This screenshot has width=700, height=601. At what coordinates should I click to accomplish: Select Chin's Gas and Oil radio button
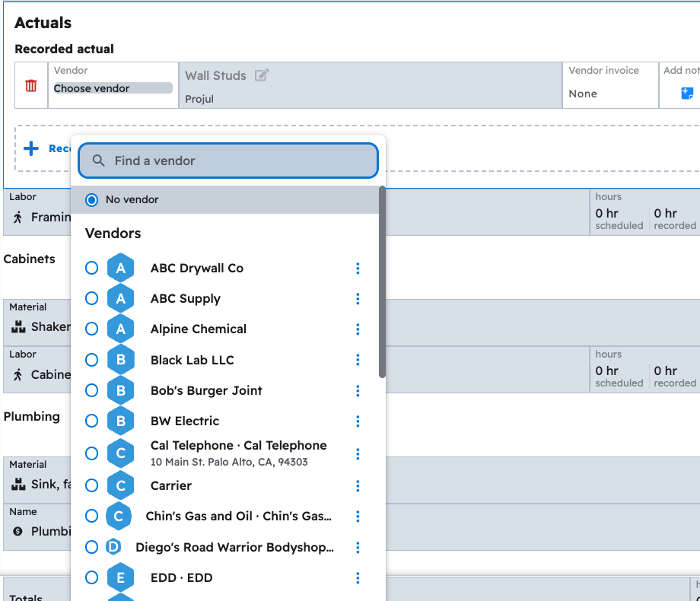click(x=91, y=516)
